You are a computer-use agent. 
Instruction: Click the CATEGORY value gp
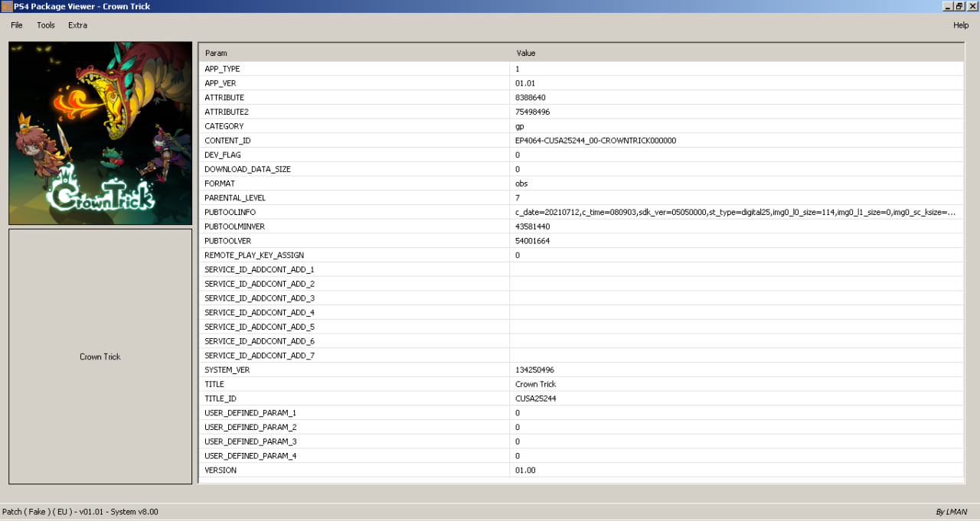coord(520,126)
